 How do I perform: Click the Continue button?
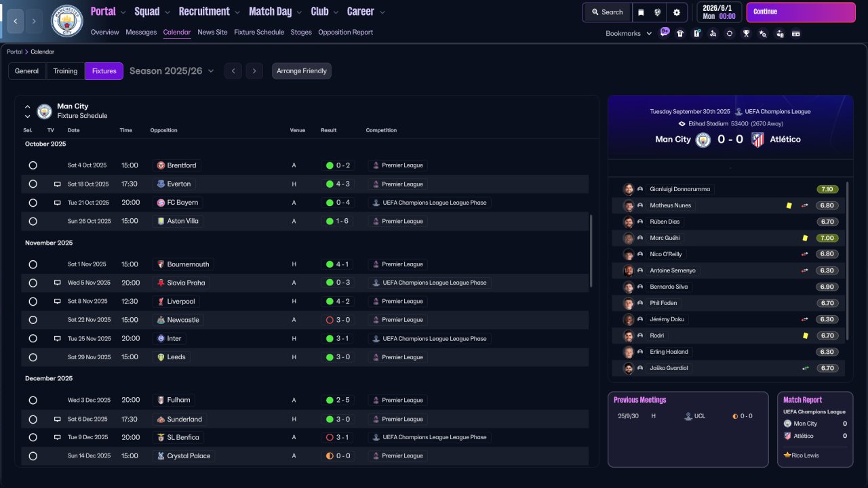801,12
